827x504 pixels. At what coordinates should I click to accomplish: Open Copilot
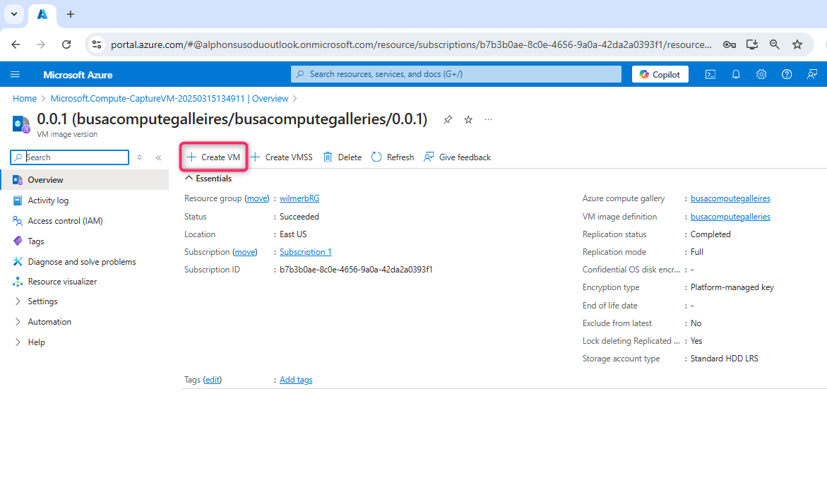pyautogui.click(x=660, y=74)
